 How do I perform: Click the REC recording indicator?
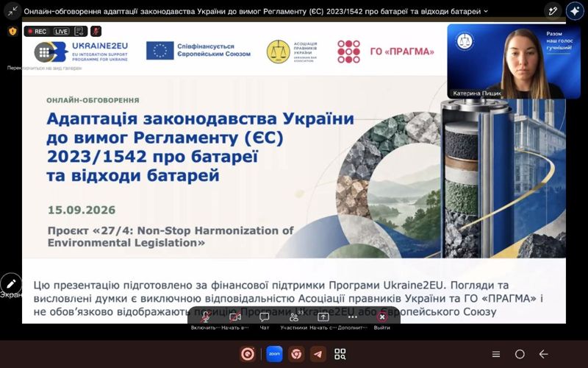37,31
